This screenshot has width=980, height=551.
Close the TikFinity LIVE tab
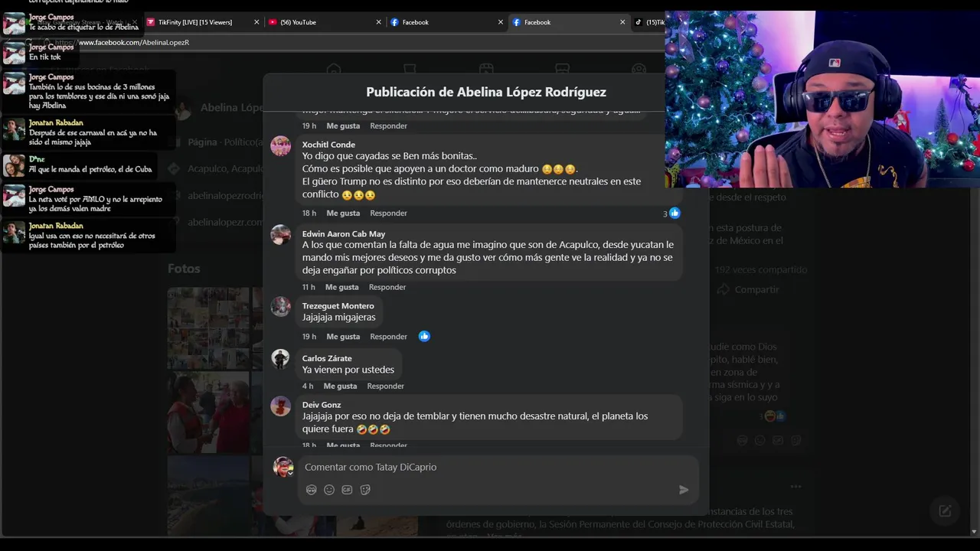[x=256, y=22]
